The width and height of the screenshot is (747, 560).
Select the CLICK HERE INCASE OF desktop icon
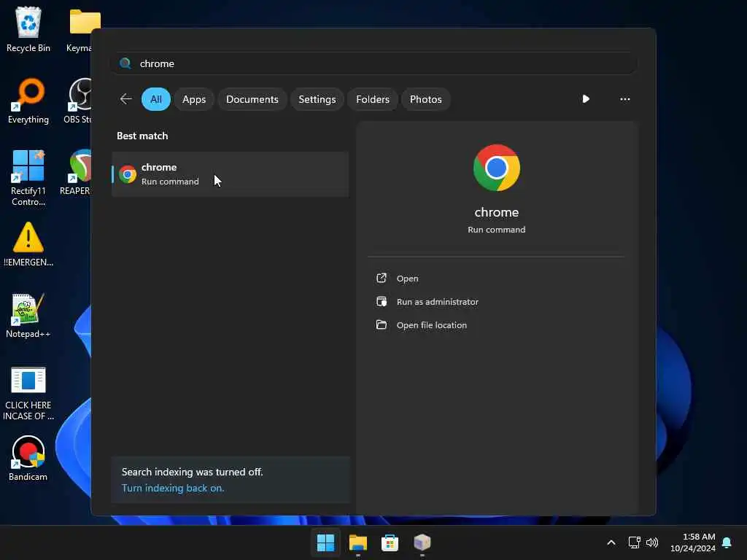[28, 393]
